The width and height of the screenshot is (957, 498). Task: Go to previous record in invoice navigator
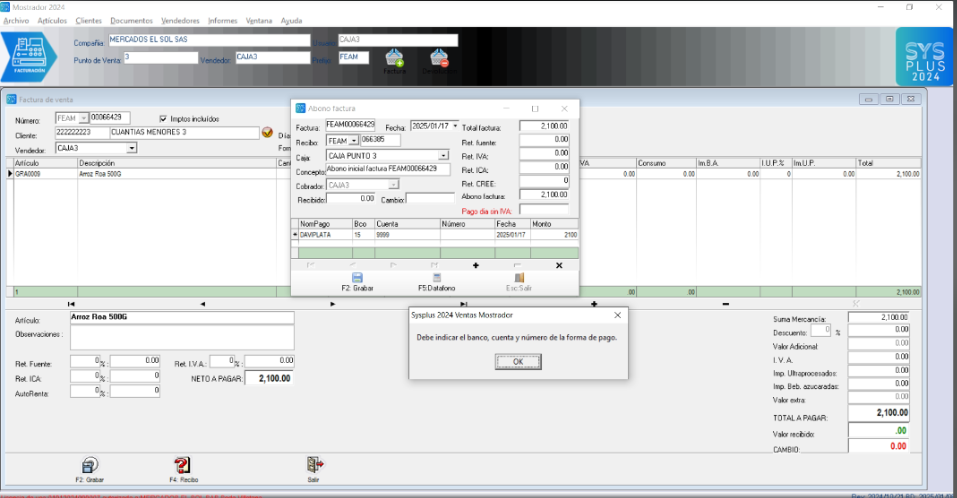click(x=203, y=304)
